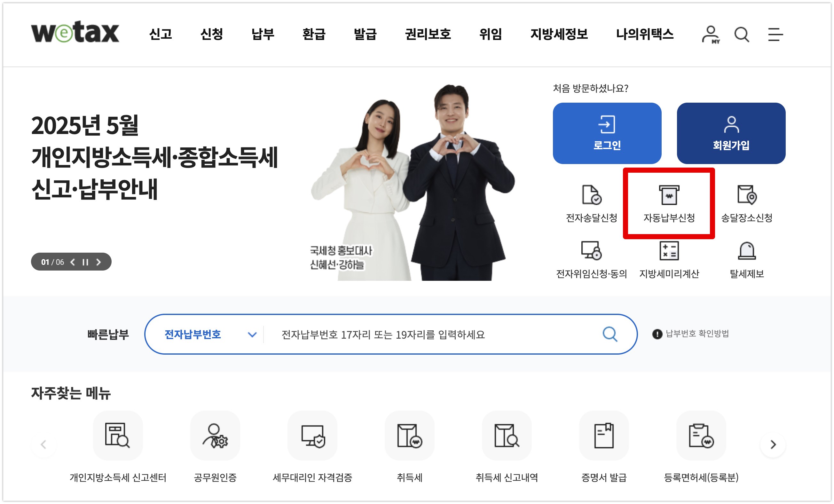Open 지방세미리계산 calculator icon
This screenshot has width=834, height=504.
pos(669,251)
